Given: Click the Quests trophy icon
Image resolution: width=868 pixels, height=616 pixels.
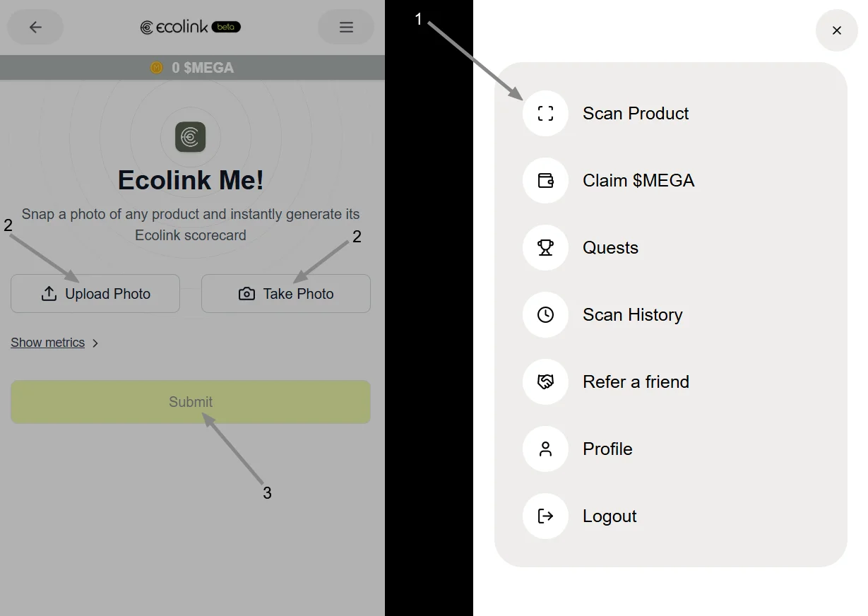Looking at the screenshot, I should [x=545, y=247].
